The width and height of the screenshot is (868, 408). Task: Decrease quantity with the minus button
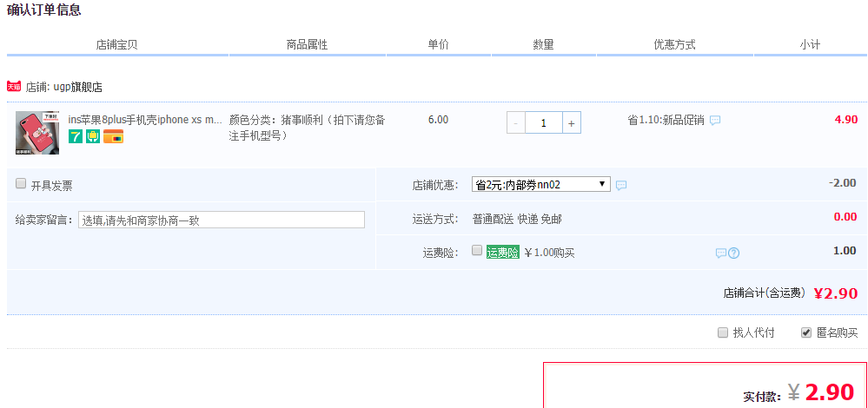[x=516, y=122]
